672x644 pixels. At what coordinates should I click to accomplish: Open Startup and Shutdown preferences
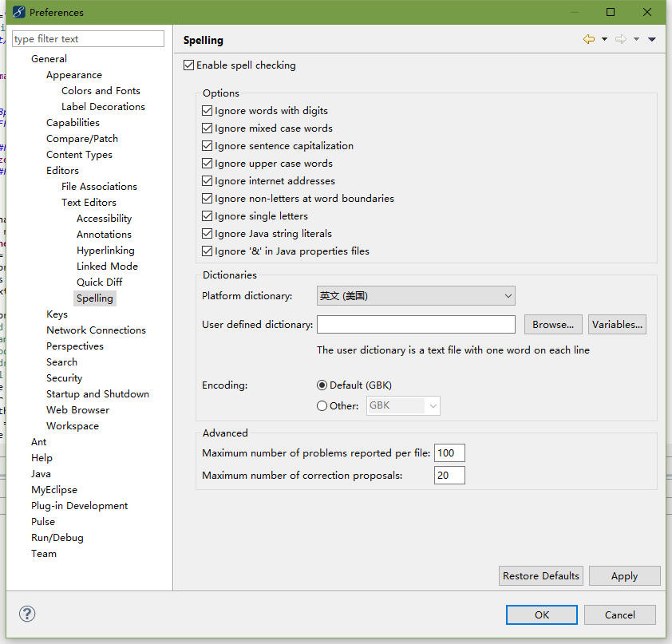[x=97, y=393]
